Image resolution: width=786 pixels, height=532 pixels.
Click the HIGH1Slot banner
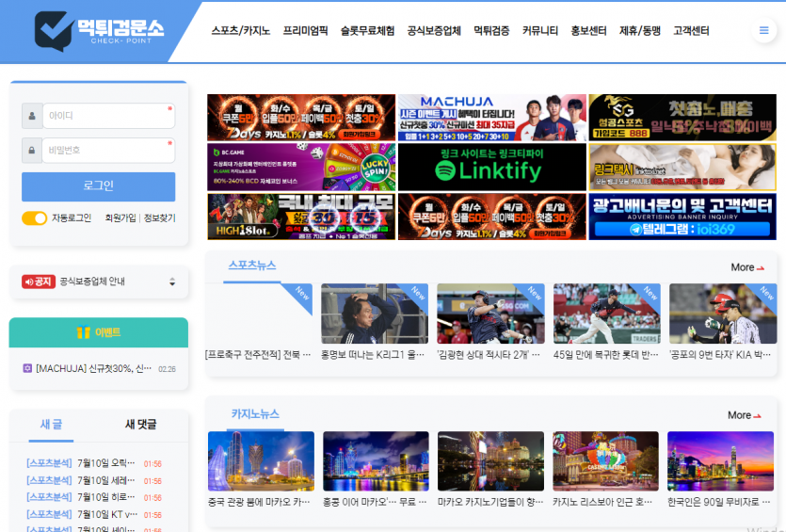(301, 217)
